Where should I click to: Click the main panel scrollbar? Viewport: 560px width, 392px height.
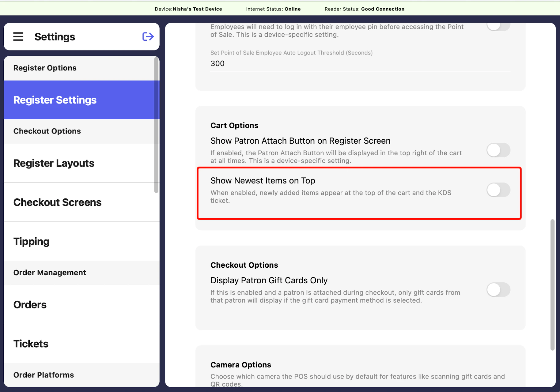[x=552, y=285]
